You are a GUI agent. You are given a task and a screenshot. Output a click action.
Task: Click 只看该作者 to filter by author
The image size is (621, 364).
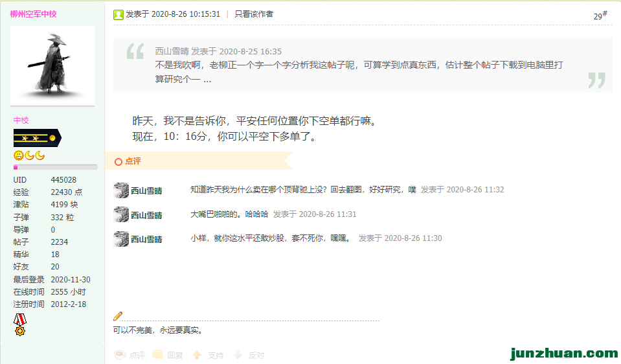point(254,14)
